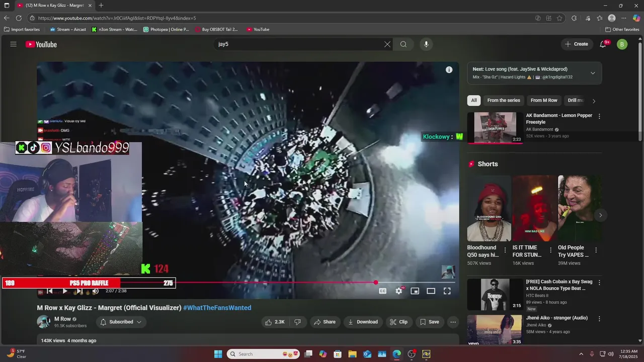Go to the YouTube home logo
The height and width of the screenshot is (362, 644).
(41, 44)
